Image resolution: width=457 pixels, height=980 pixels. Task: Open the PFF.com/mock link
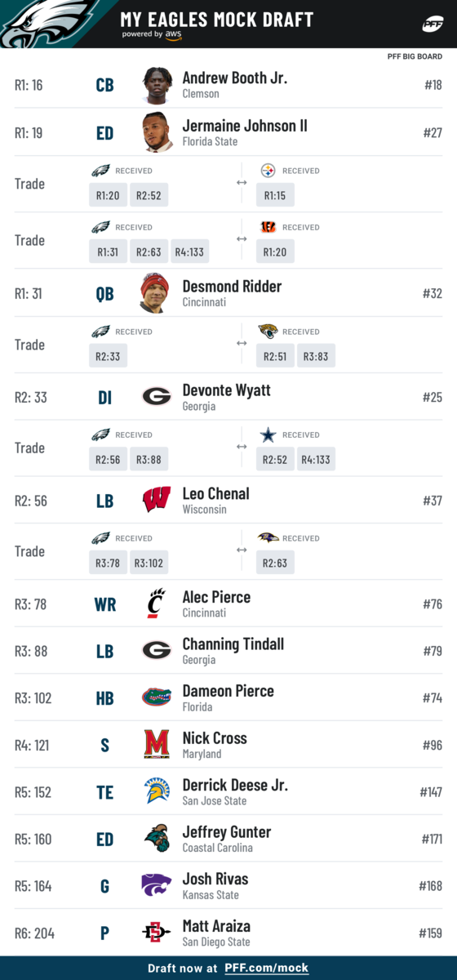click(267, 968)
